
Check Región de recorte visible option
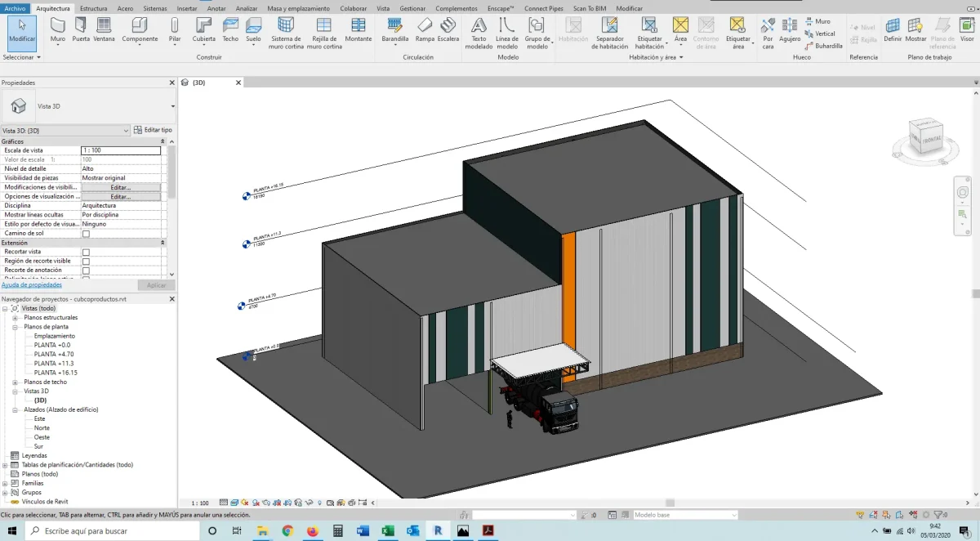click(x=86, y=262)
